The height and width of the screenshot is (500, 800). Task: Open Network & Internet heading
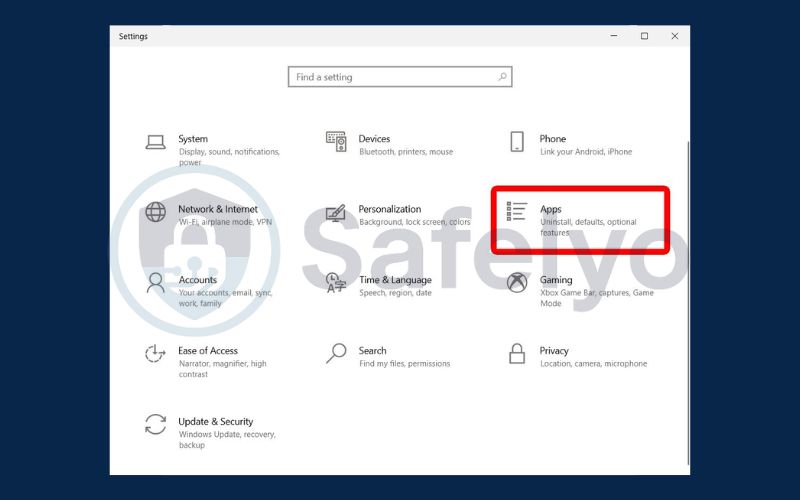[218, 209]
